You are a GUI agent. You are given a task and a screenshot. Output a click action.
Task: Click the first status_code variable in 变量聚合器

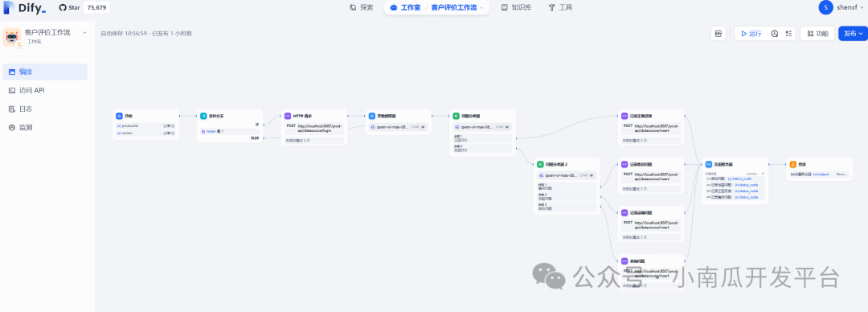click(739, 179)
